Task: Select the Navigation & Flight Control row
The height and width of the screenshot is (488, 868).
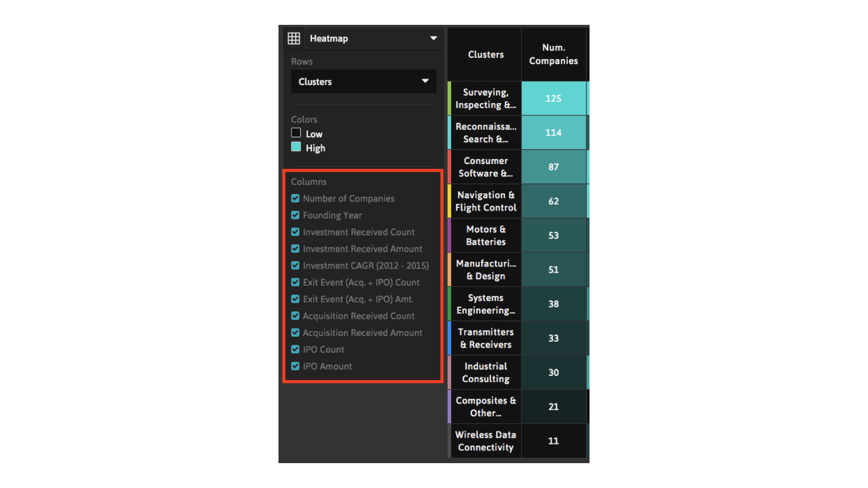Action: (486, 202)
